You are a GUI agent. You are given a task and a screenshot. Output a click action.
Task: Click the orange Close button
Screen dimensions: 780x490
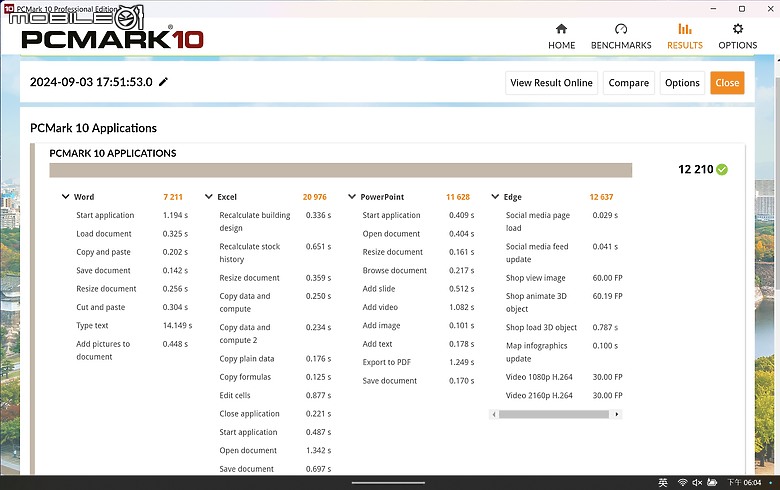click(727, 83)
